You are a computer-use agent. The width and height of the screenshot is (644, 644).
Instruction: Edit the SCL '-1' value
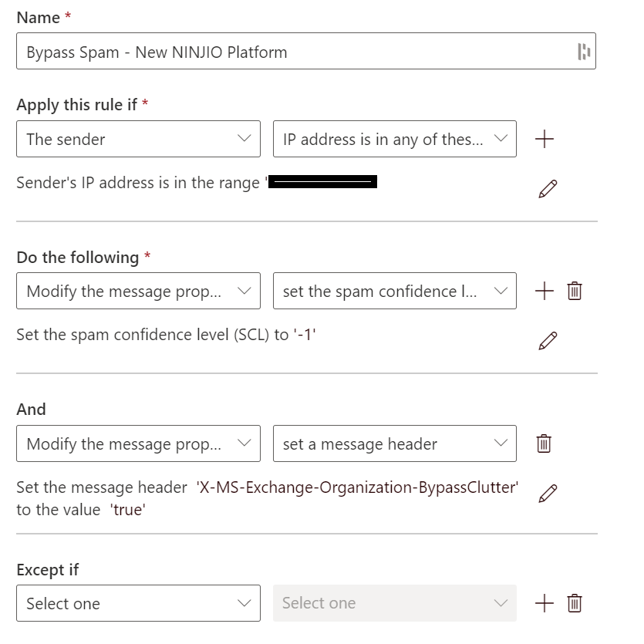point(548,340)
